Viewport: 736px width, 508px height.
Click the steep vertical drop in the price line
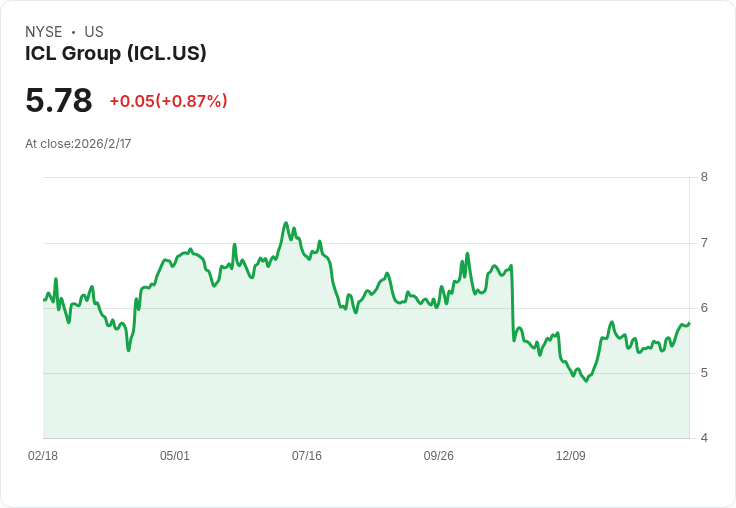click(513, 303)
